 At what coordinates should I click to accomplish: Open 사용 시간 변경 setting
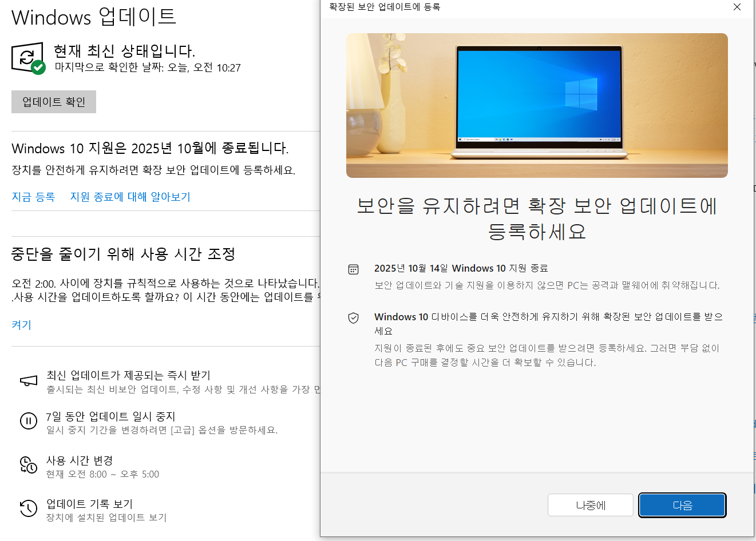click(x=80, y=460)
